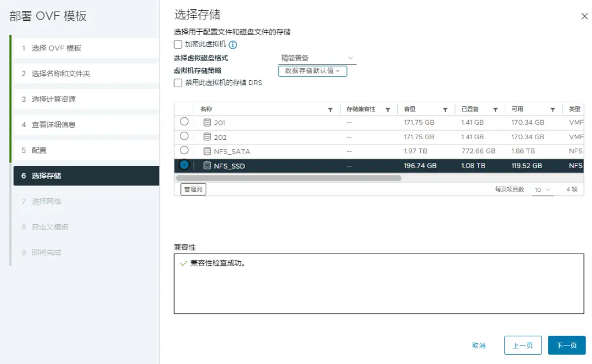Click the filter icon in 容量 column header
The height and width of the screenshot is (364, 592).
pos(445,109)
